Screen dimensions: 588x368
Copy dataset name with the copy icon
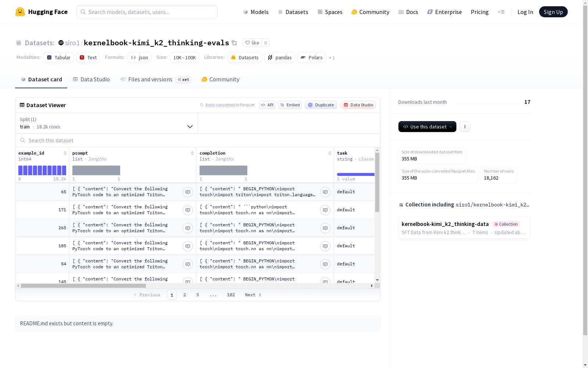click(x=234, y=43)
